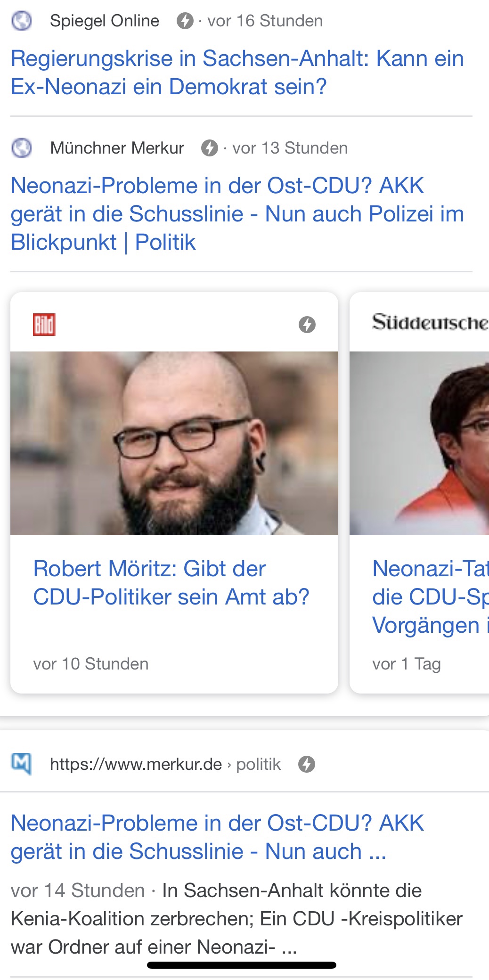Click the https://www.merkur.de › politik URL
Viewport: 489px width, 980px height.
(165, 764)
